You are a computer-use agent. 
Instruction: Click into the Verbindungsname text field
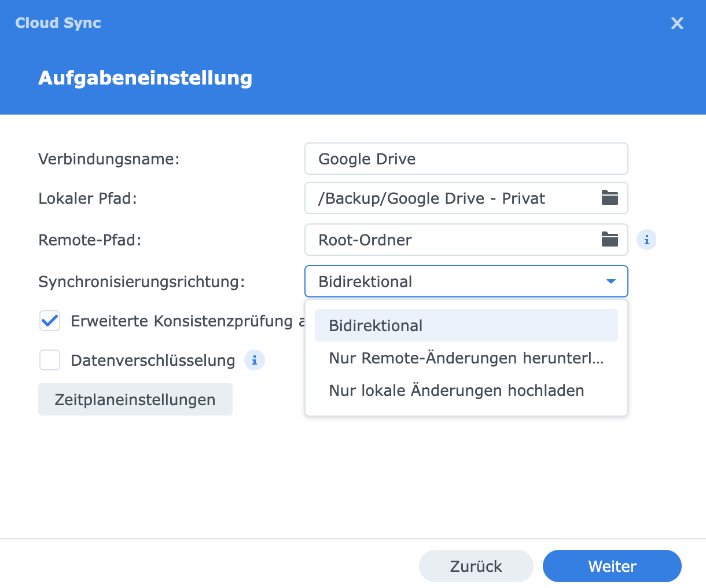click(466, 159)
